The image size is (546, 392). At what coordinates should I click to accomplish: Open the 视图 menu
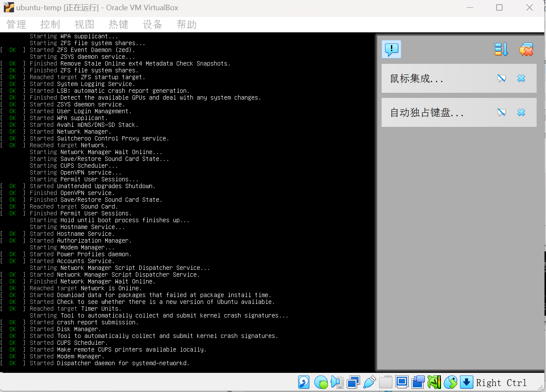point(84,25)
